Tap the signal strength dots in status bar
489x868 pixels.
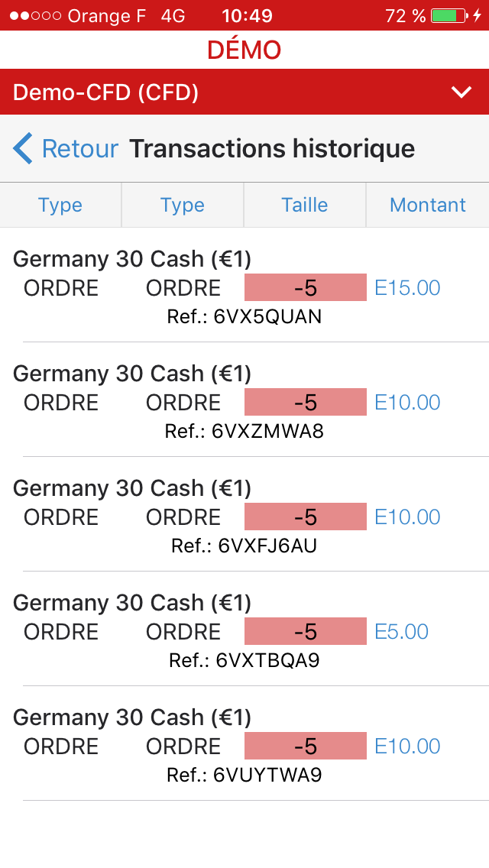coord(35,16)
